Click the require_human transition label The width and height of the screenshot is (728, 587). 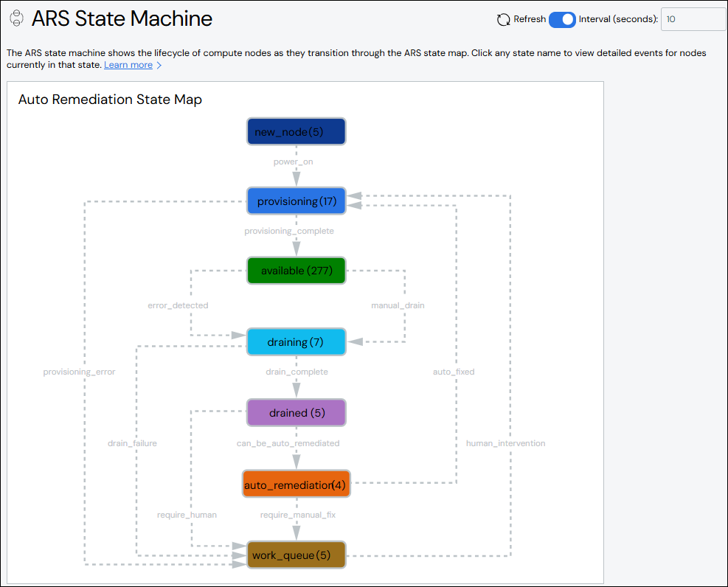[x=187, y=515]
